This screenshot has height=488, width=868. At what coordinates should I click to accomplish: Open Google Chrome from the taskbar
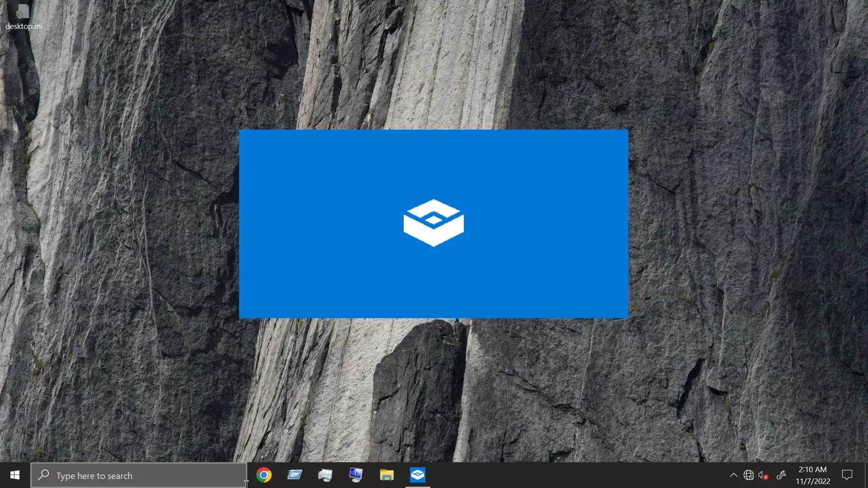(x=264, y=475)
